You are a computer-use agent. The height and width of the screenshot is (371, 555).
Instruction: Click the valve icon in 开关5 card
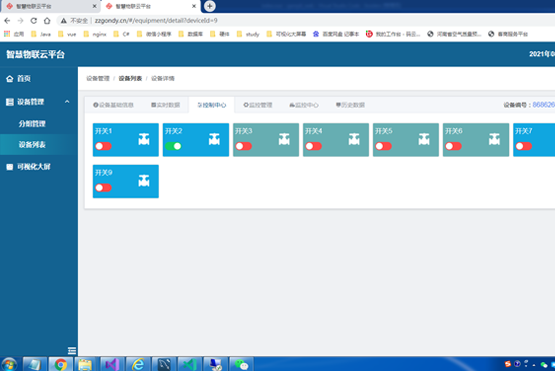coord(424,139)
